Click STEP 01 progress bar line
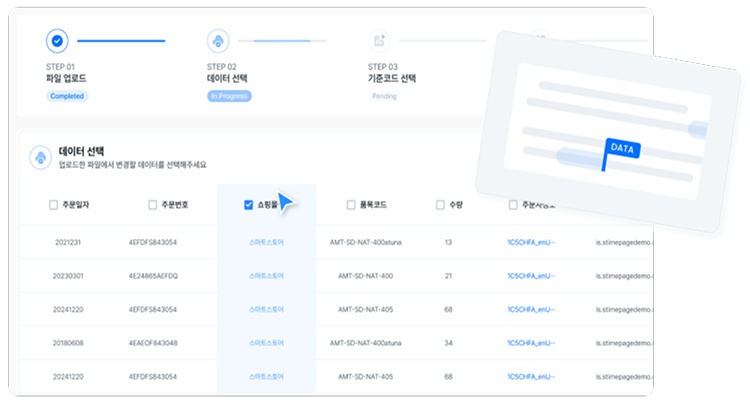The width and height of the screenshot is (750, 400). pyautogui.click(x=121, y=41)
